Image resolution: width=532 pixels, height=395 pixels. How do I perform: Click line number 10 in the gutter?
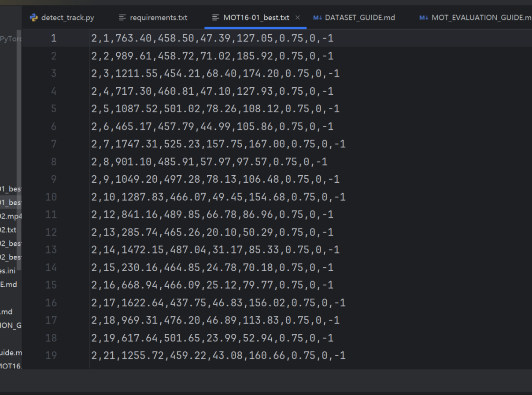tap(51, 197)
